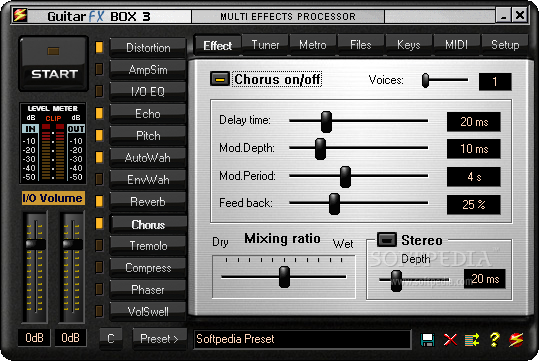Toggle the AutoWah effect LED indicator
This screenshot has height=361, width=539.
99,157
